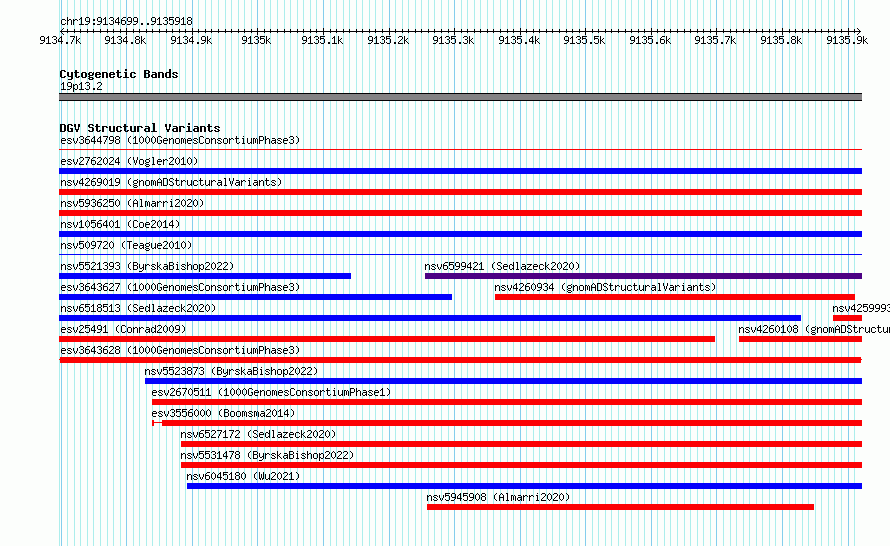890x546 pixels.
Task: Open nsv6518513 (Sedlazeck2020) label
Action: 138,308
